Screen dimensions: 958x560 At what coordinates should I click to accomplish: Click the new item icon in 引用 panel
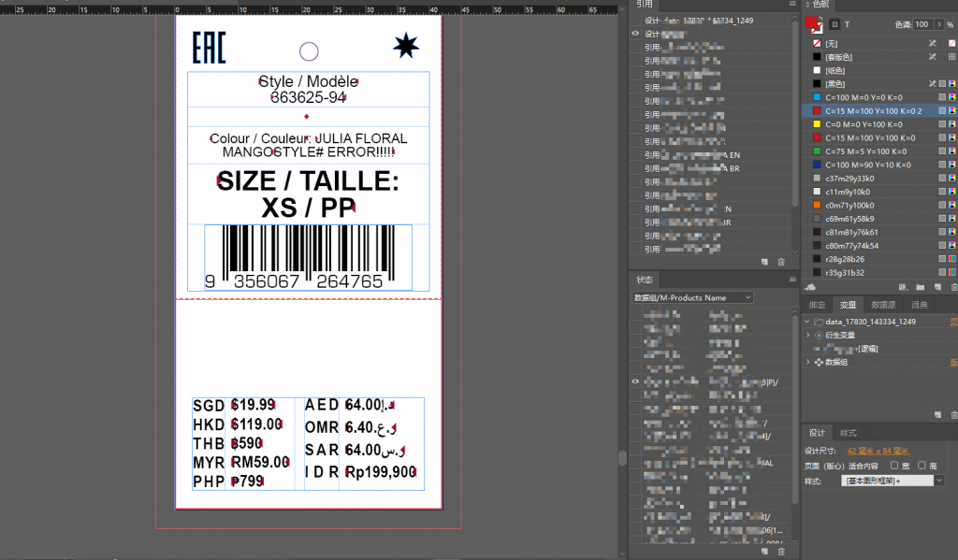764,262
